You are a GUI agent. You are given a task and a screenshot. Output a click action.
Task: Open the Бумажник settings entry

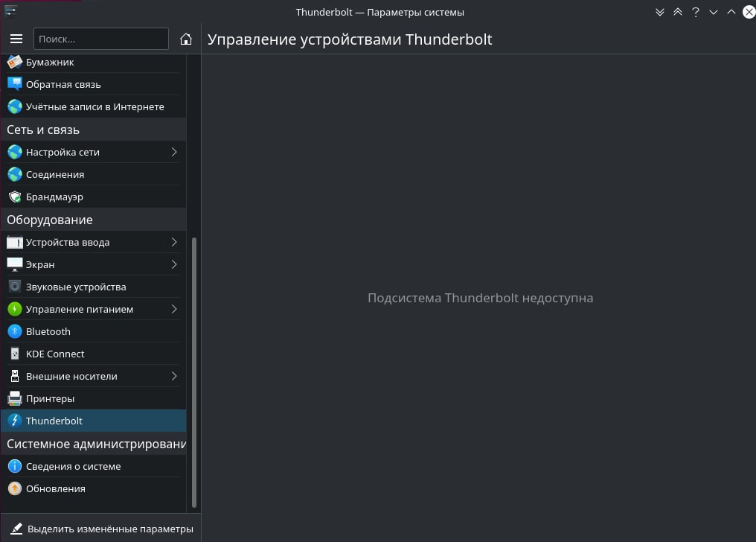[x=94, y=63]
